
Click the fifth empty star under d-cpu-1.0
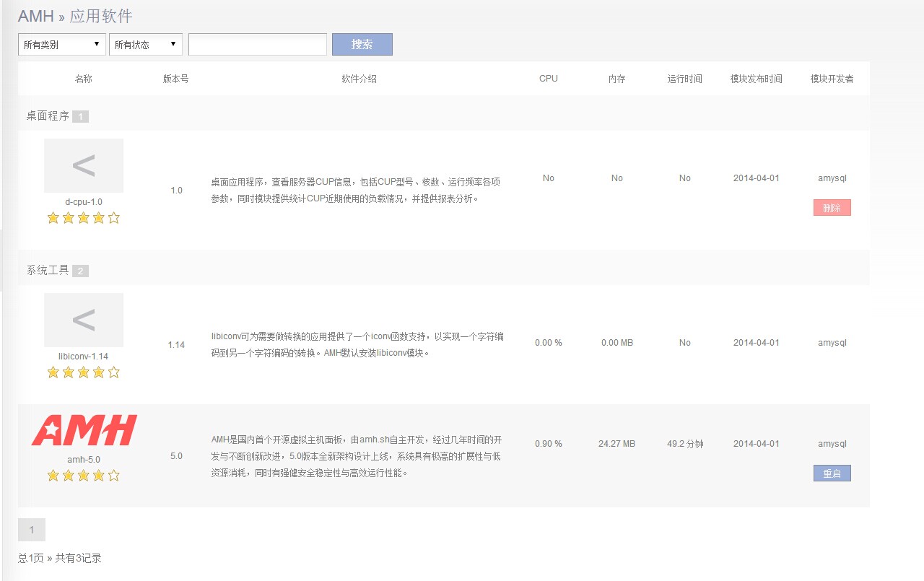tap(114, 218)
